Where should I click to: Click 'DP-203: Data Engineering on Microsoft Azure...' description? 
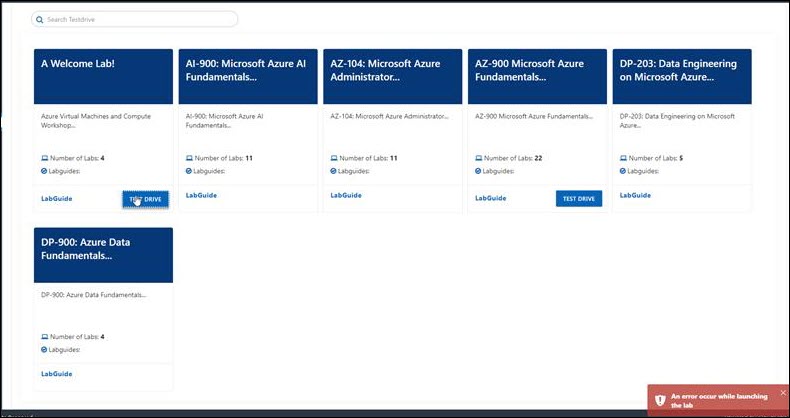point(677,121)
